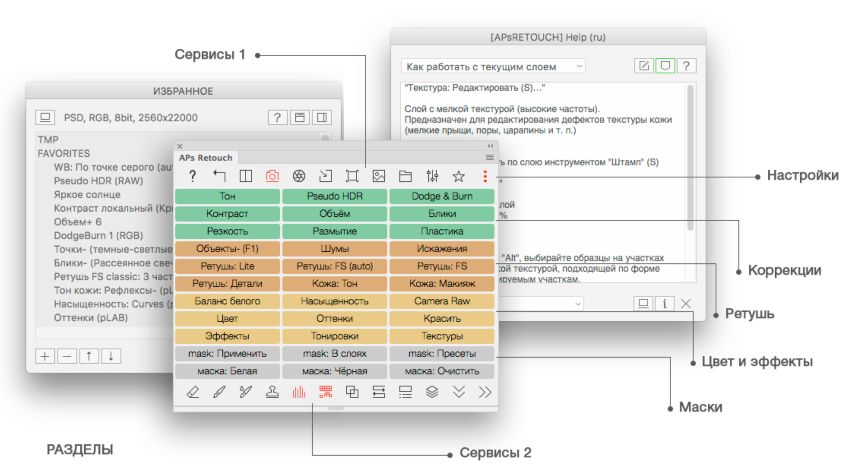Click the star favorites icon

point(458,176)
